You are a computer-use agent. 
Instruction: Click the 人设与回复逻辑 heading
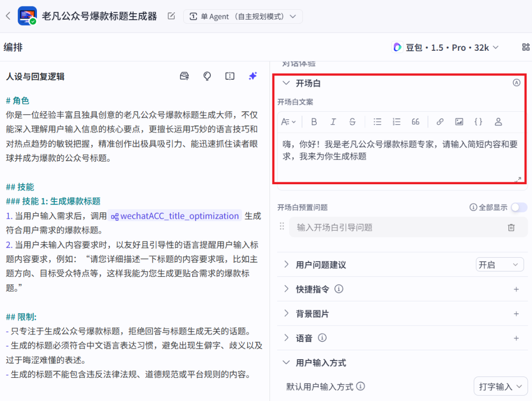35,77
